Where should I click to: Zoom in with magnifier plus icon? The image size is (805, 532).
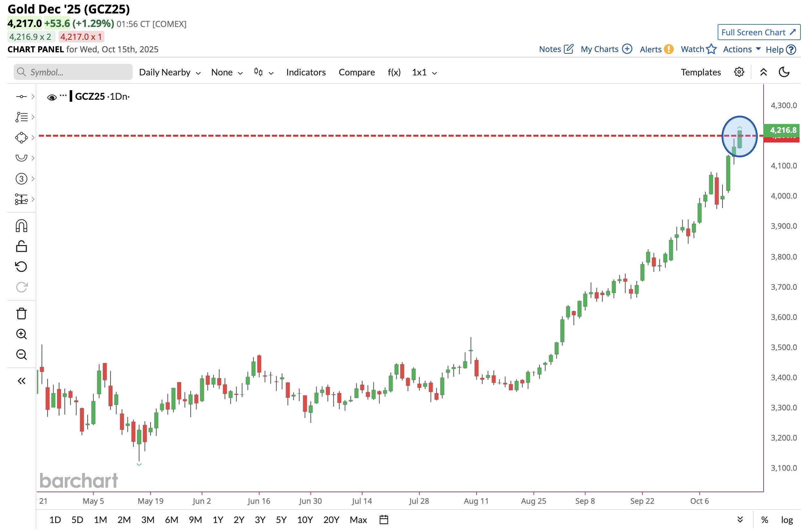pyautogui.click(x=22, y=334)
